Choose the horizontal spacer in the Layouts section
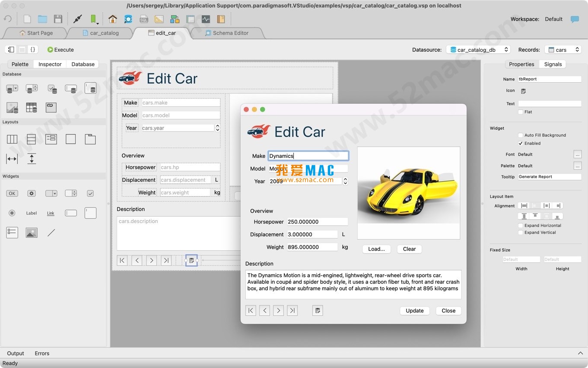The height and width of the screenshot is (368, 588). point(12,158)
